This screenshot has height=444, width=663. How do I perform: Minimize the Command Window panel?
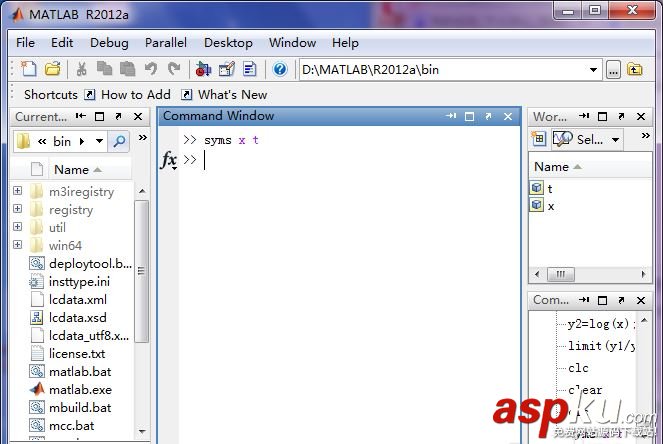pos(451,116)
